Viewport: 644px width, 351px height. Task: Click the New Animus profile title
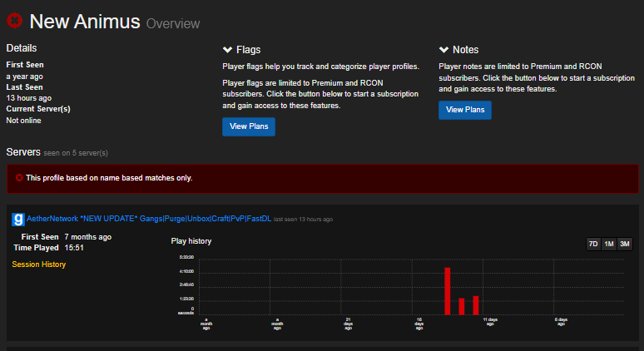point(85,22)
